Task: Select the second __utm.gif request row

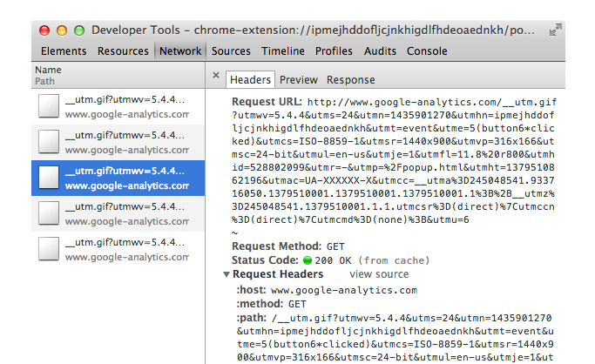Action: (118, 142)
